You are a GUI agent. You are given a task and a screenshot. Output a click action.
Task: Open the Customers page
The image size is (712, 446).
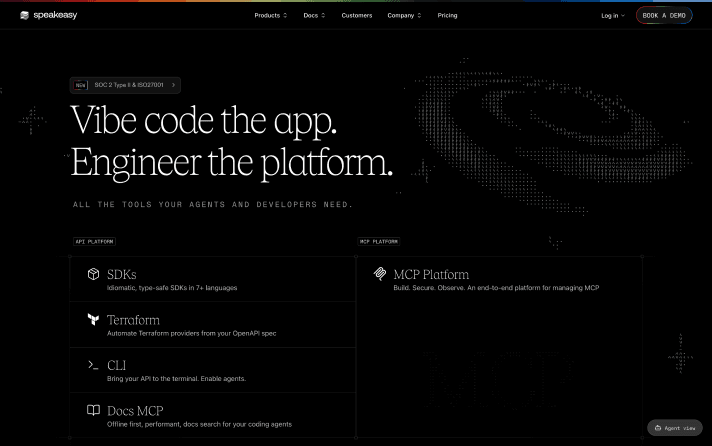pyautogui.click(x=356, y=15)
